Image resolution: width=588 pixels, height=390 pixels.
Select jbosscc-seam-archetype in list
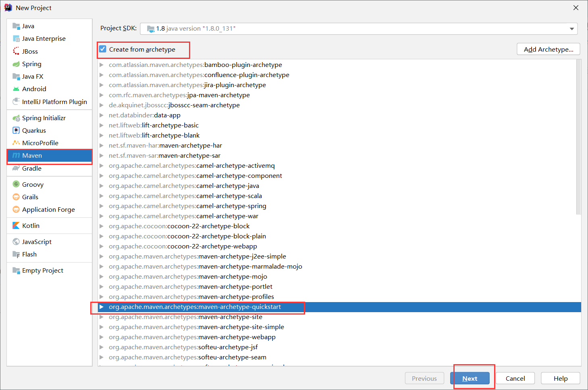tap(339, 105)
